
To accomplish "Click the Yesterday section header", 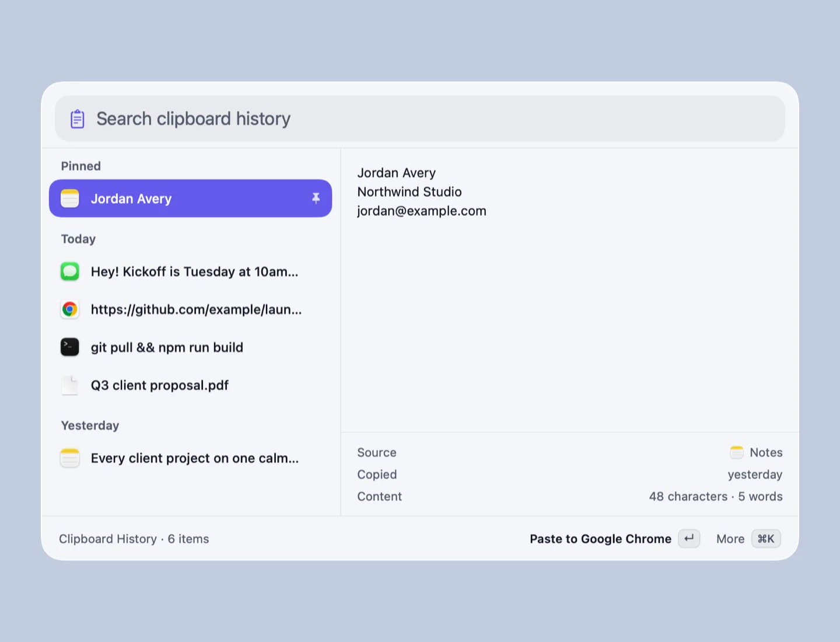I will 90,425.
